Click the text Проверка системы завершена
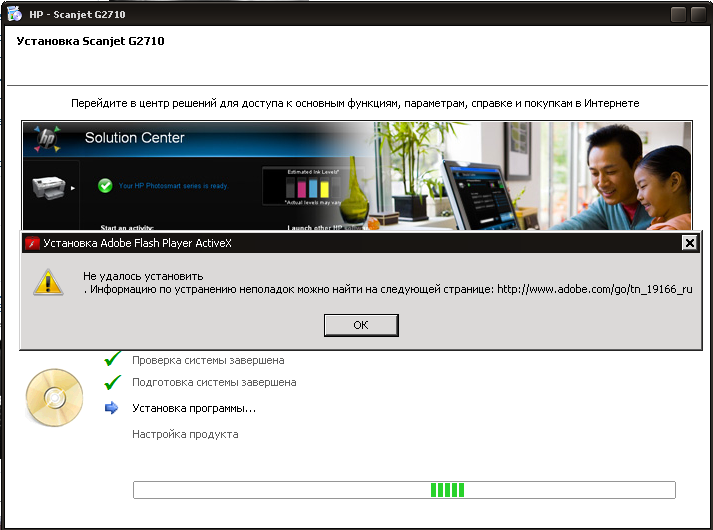 pos(208,360)
